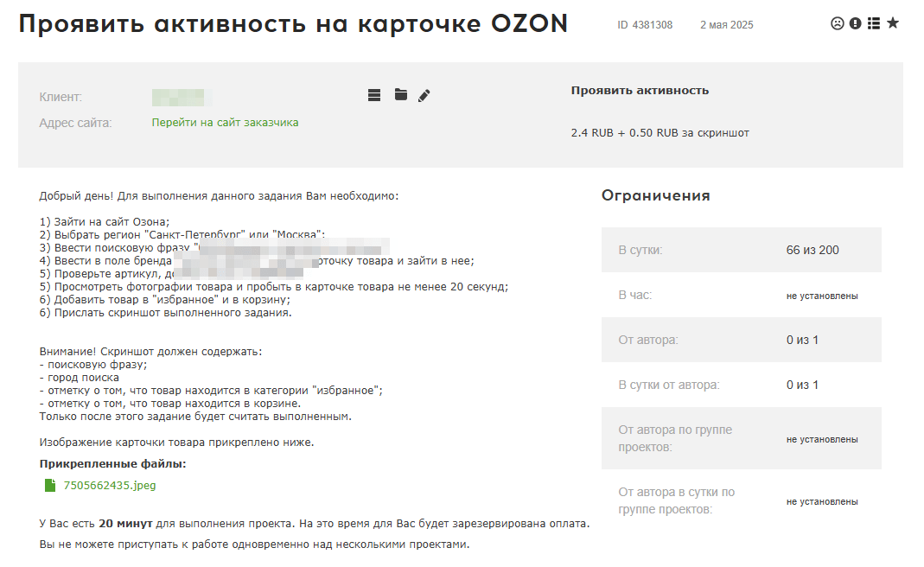924x567 pixels.
Task: Click the step Прислать скриншот выполненного задания
Action: pyautogui.click(x=166, y=312)
